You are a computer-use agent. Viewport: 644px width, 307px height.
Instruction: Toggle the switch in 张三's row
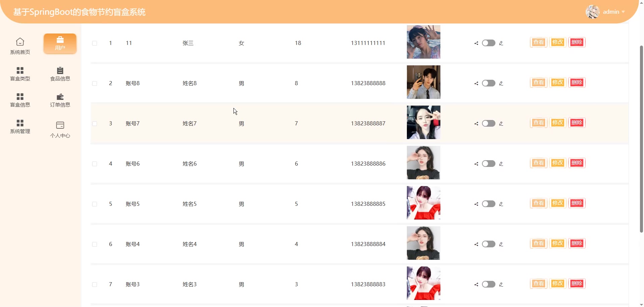point(488,43)
